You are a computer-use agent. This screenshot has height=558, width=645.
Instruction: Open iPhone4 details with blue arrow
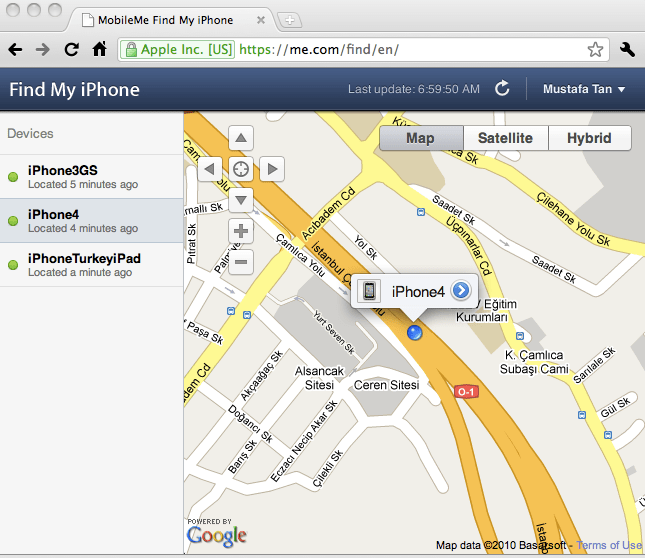click(461, 291)
